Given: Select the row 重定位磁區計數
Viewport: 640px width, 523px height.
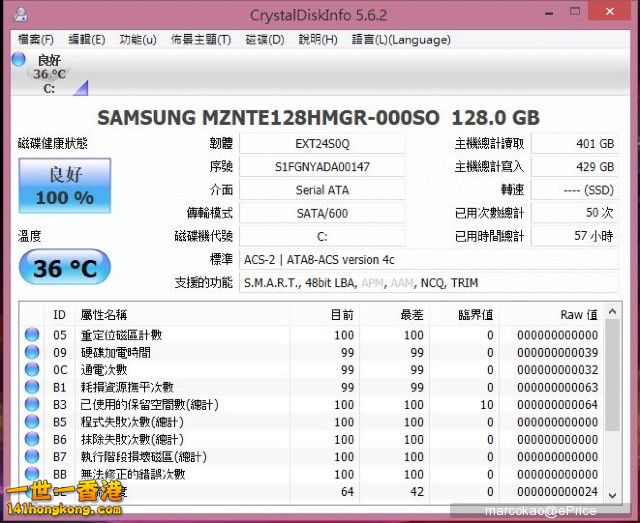Looking at the screenshot, I should (x=312, y=335).
